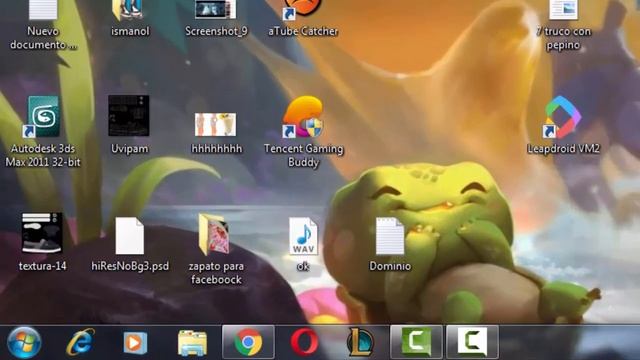Open the Opera browser from the taskbar
The height and width of the screenshot is (360, 640).
click(304, 342)
